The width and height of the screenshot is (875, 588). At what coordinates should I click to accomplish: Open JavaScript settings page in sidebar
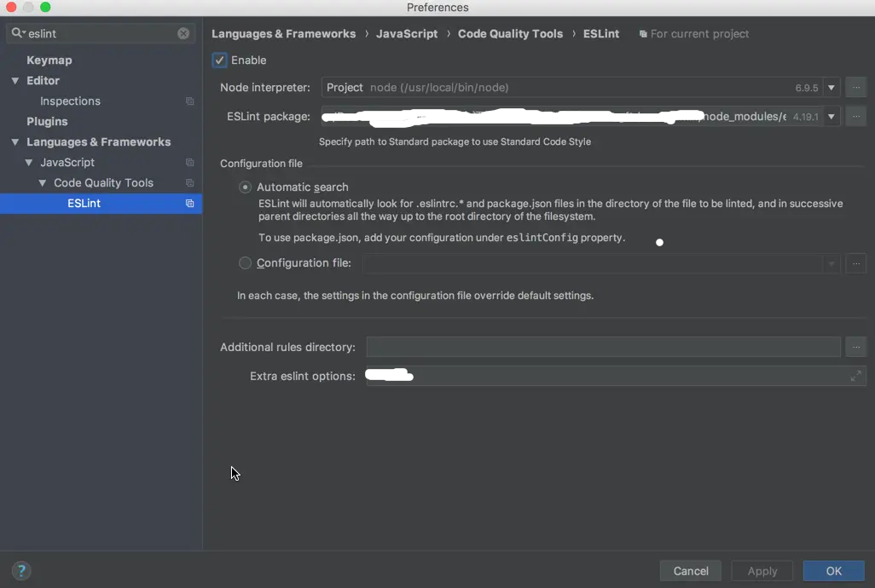click(67, 163)
